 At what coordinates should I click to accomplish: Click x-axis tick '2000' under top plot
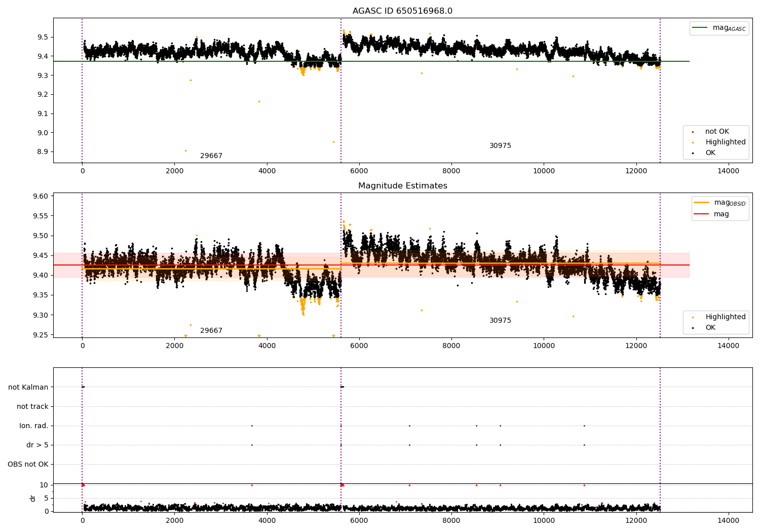pyautogui.click(x=174, y=171)
